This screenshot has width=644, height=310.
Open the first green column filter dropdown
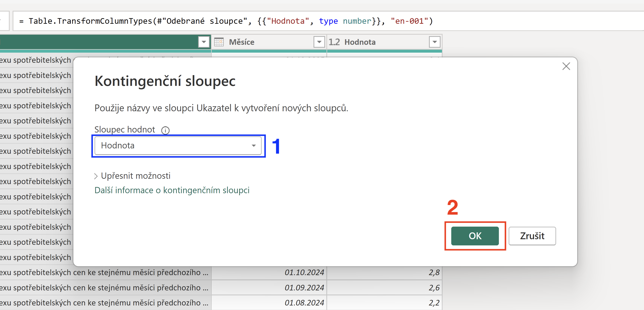204,42
